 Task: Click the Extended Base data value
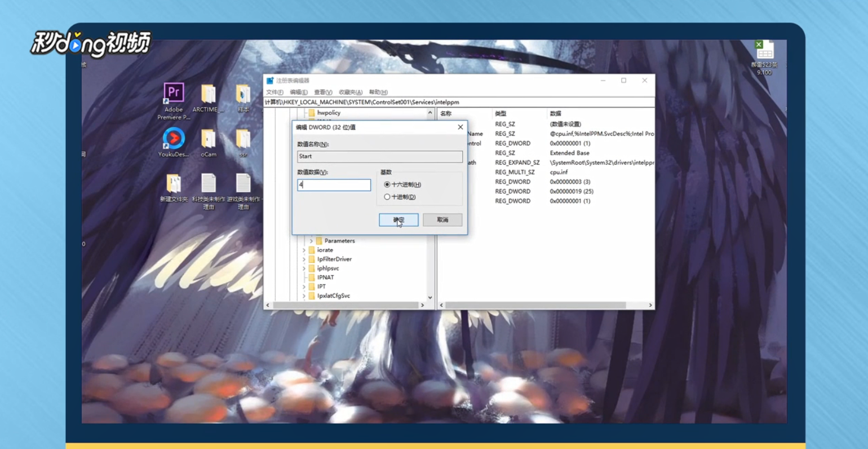coord(569,153)
